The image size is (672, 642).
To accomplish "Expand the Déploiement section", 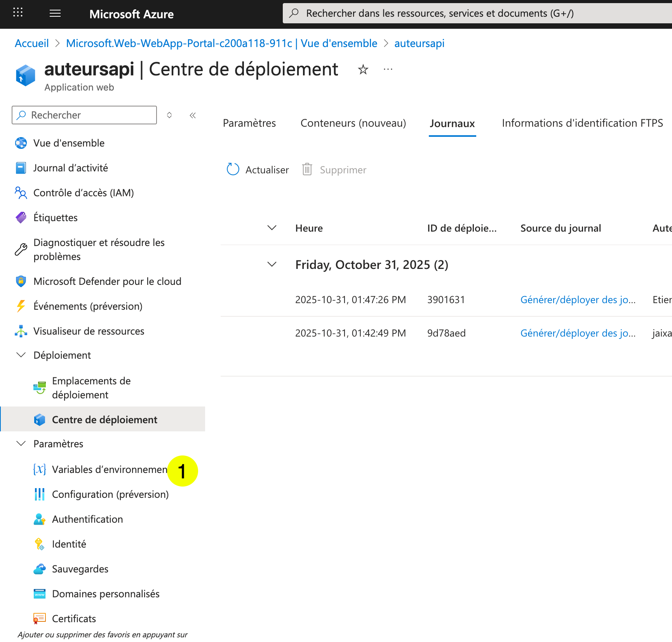I will click(21, 354).
